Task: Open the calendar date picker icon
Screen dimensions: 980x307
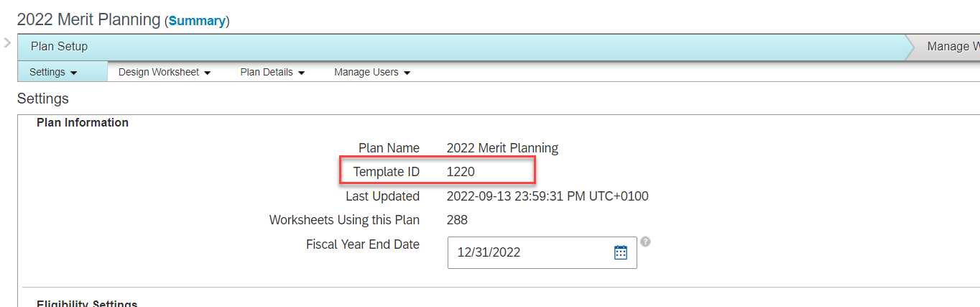Action: [x=621, y=252]
